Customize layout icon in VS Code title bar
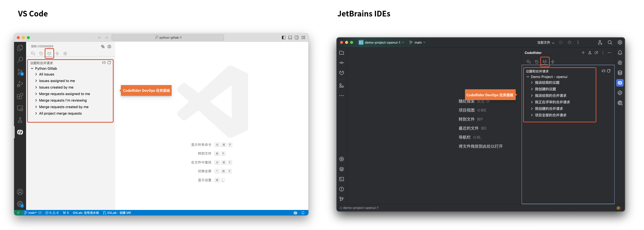Screen dimensions: 644x230 click(x=303, y=38)
